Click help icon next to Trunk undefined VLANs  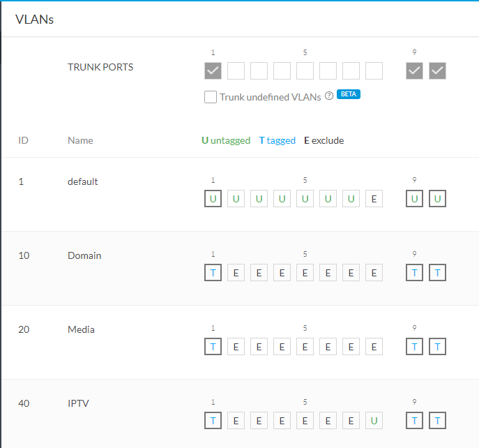329,97
